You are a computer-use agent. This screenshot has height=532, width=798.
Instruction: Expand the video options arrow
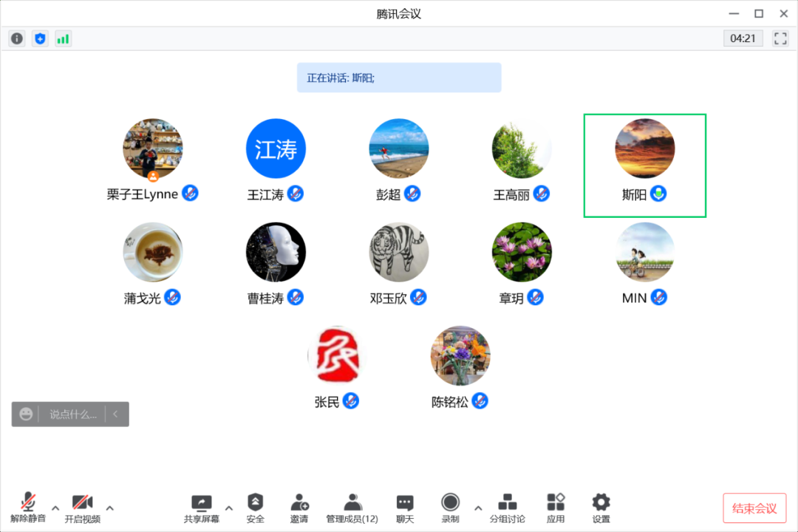(x=110, y=508)
